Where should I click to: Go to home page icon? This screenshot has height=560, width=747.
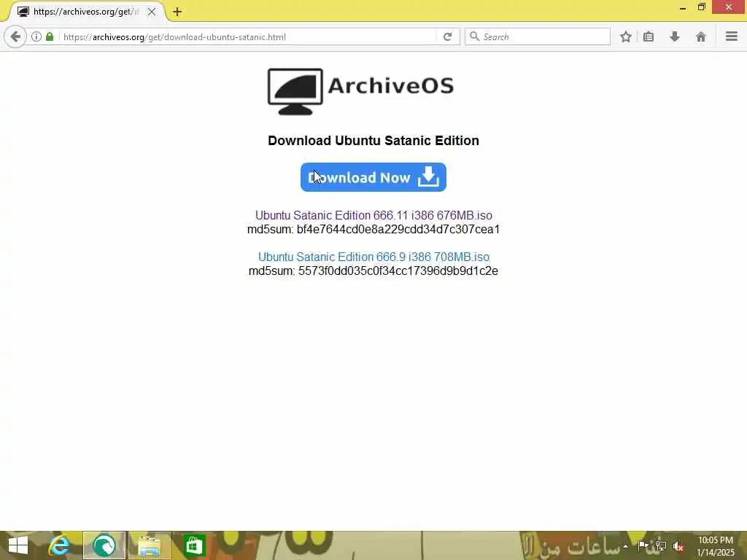coord(701,36)
